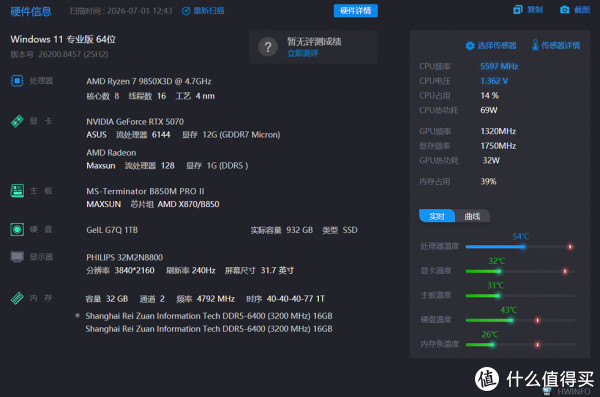
Task: Switch to the 曲线 curve tab
Action: (472, 216)
